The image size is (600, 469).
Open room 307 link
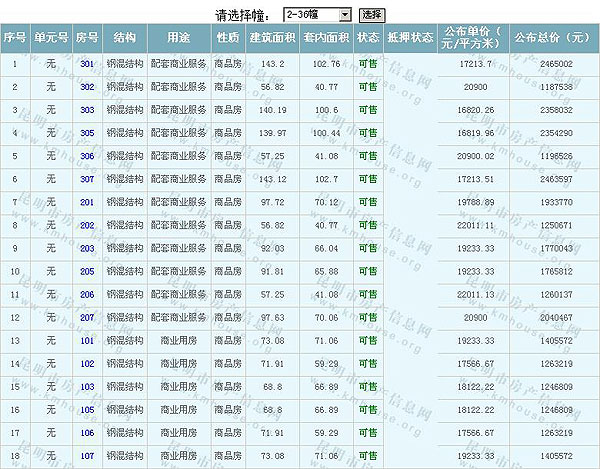[87, 179]
